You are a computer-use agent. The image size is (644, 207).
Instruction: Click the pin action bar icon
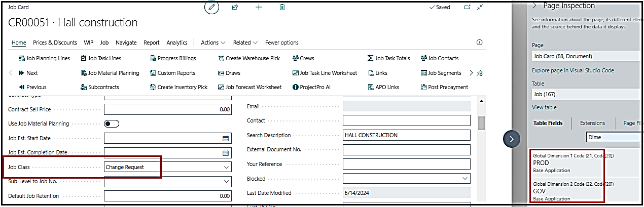(480, 73)
